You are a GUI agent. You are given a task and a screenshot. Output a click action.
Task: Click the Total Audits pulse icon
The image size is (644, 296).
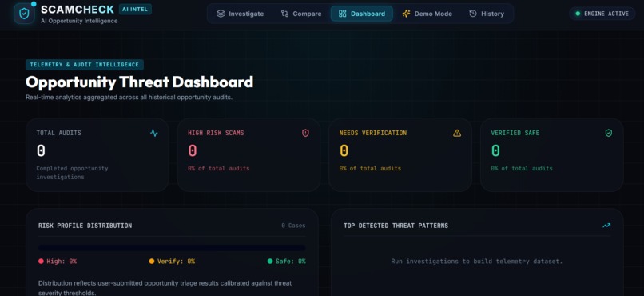click(154, 133)
